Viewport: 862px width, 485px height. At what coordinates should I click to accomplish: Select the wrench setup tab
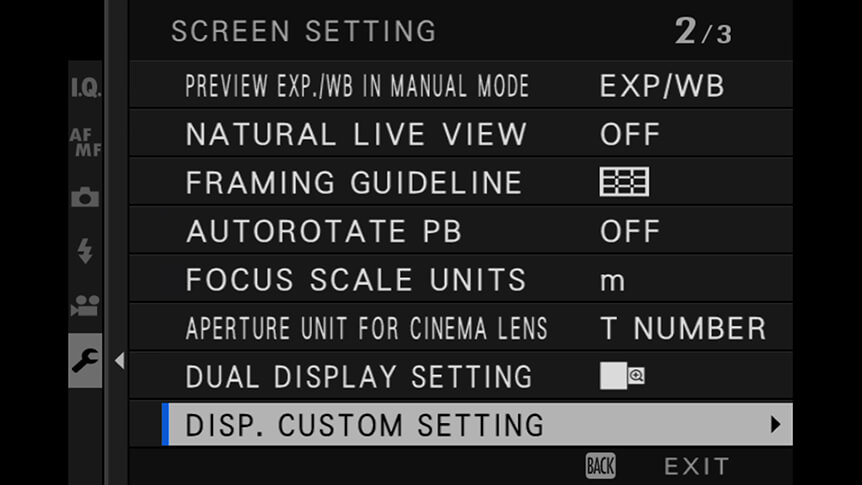(x=85, y=360)
